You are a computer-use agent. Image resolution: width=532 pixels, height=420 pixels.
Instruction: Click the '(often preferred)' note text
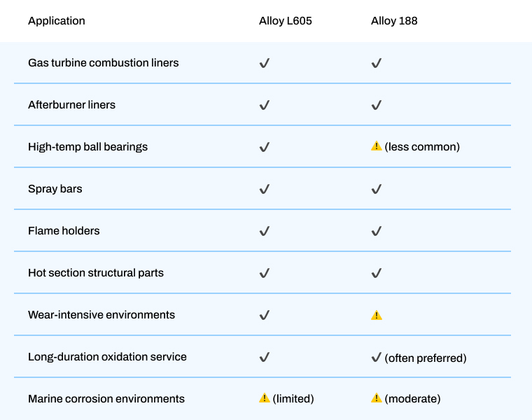426,358
